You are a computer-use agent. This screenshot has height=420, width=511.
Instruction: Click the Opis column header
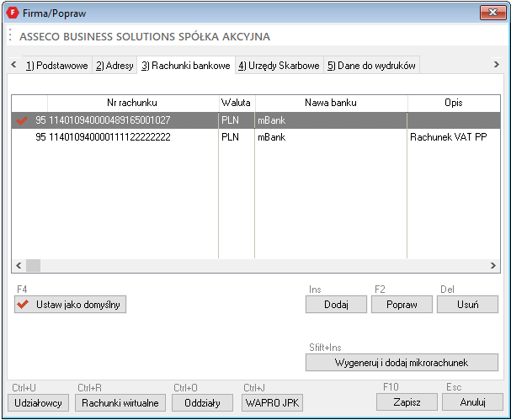coord(454,103)
